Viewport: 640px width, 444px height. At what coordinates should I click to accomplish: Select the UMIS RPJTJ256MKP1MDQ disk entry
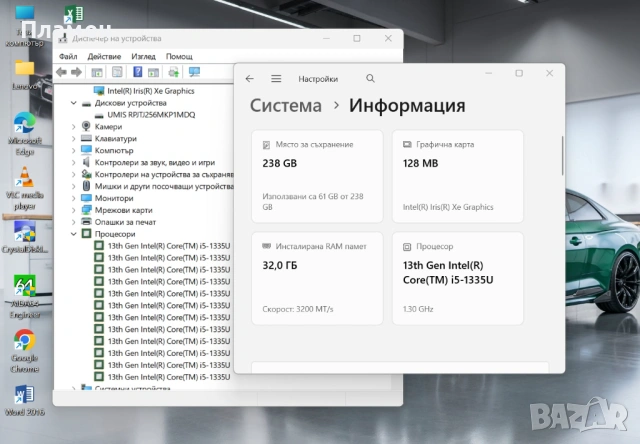(x=152, y=114)
